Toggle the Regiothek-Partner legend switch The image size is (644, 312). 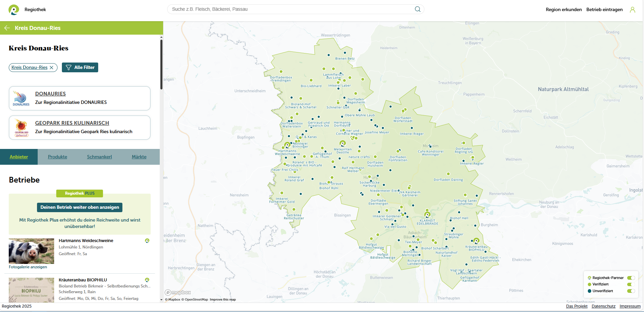(x=631, y=278)
